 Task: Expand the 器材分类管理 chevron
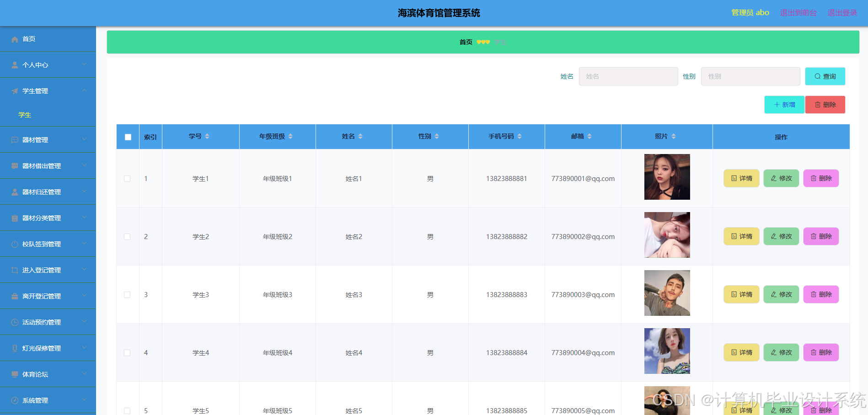tap(84, 218)
